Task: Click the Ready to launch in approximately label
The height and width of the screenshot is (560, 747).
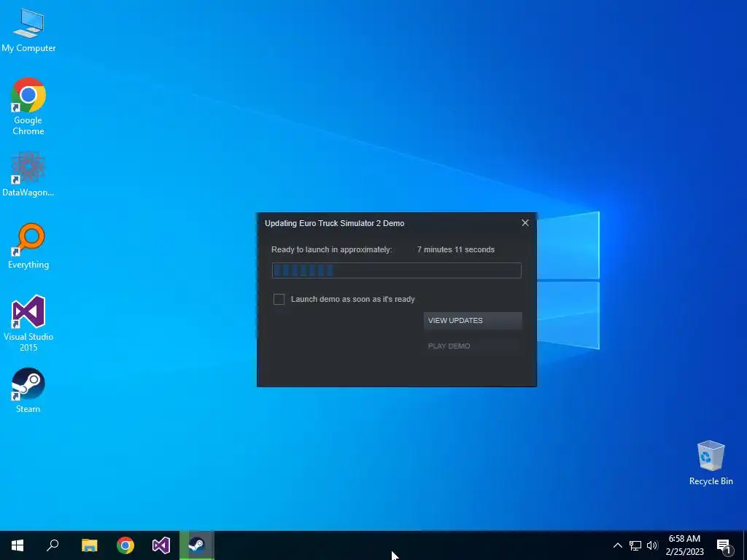Action: coord(332,249)
